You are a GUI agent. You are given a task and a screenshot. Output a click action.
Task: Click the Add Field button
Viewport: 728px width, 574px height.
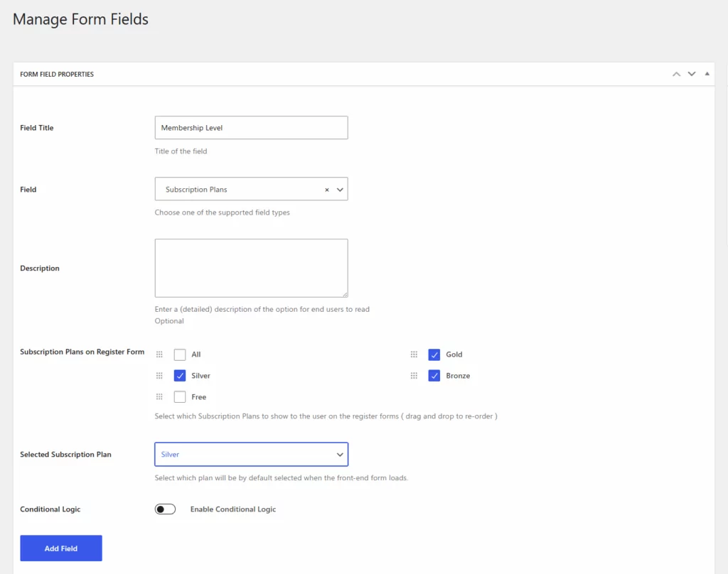(x=61, y=548)
